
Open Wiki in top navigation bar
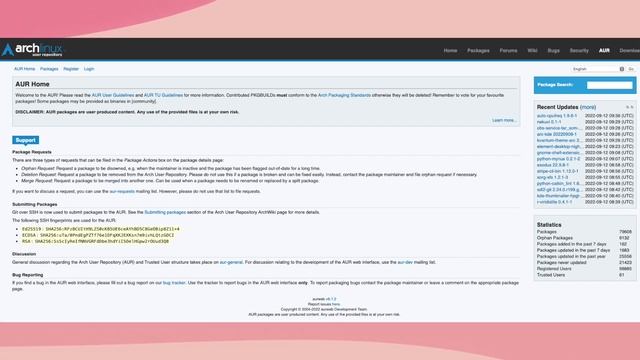[x=532, y=51]
